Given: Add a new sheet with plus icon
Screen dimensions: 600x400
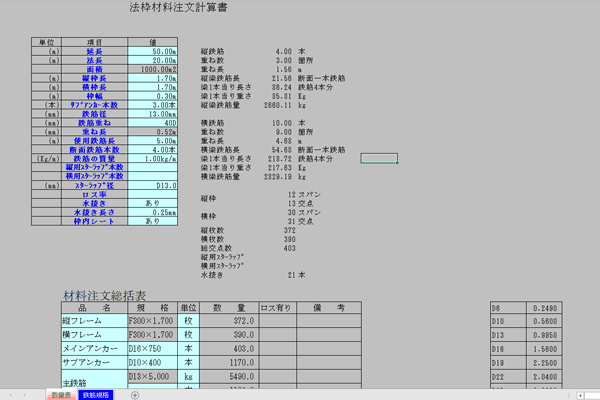Looking at the screenshot, I should pyautogui.click(x=135, y=395).
